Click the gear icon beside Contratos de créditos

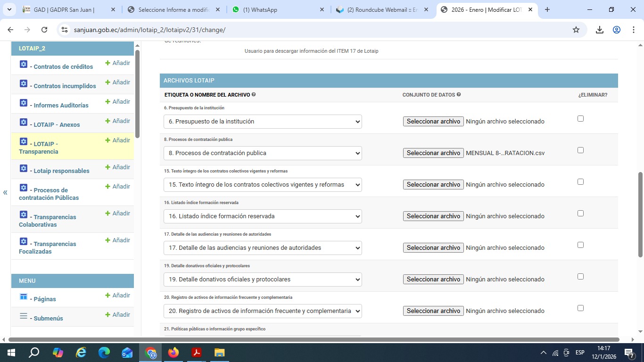click(24, 65)
